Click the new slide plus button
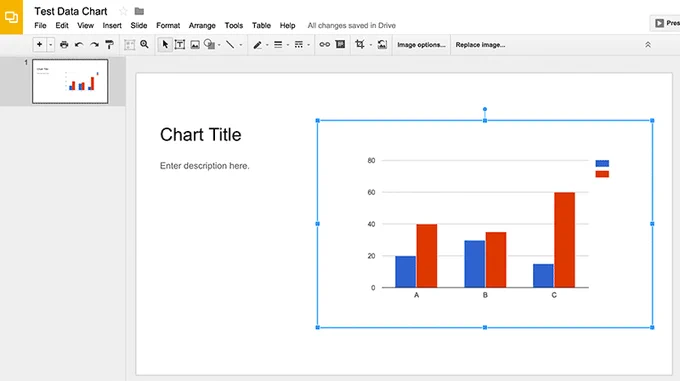This screenshot has height=381, width=680. [x=39, y=44]
